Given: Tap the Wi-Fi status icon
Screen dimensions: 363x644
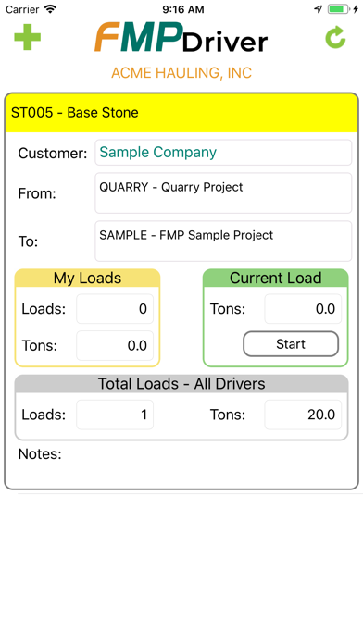Looking at the screenshot, I should coord(51,9).
